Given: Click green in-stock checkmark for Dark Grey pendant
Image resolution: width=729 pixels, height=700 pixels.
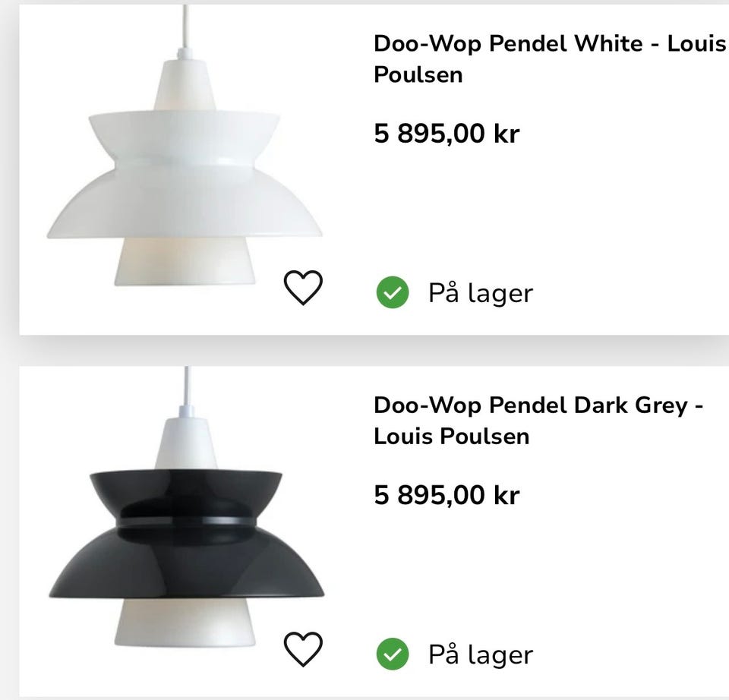Looking at the screenshot, I should click(x=393, y=654).
